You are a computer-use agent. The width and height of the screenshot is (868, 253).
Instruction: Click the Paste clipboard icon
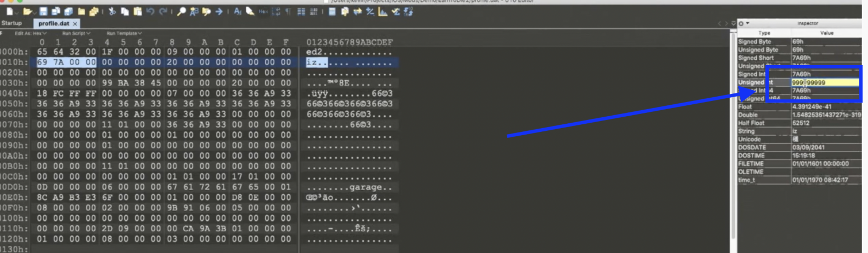point(137,11)
